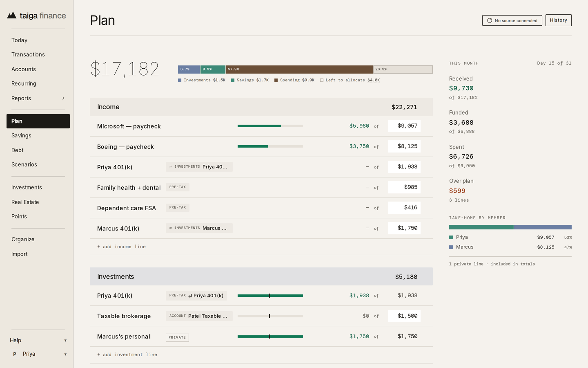Click the Microsoft paycheck progress bar
Image resolution: width=588 pixels, height=368 pixels.
(270, 126)
